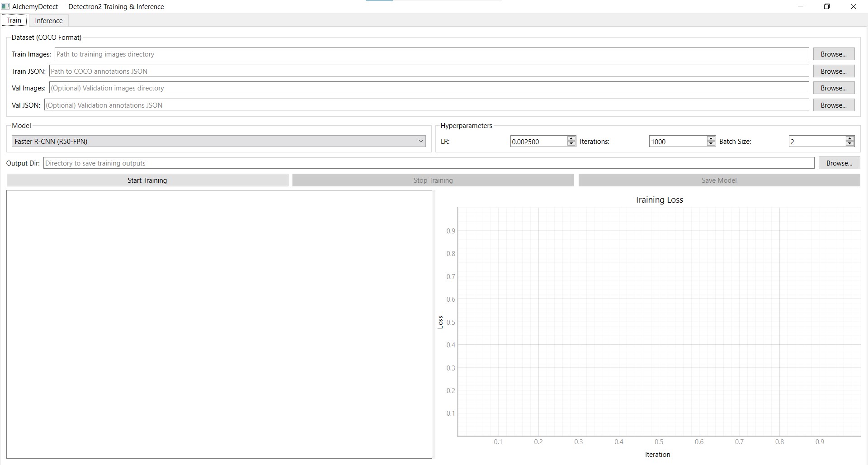This screenshot has height=465, width=868.
Task: Browse for the Train Images directory
Action: pyautogui.click(x=833, y=54)
